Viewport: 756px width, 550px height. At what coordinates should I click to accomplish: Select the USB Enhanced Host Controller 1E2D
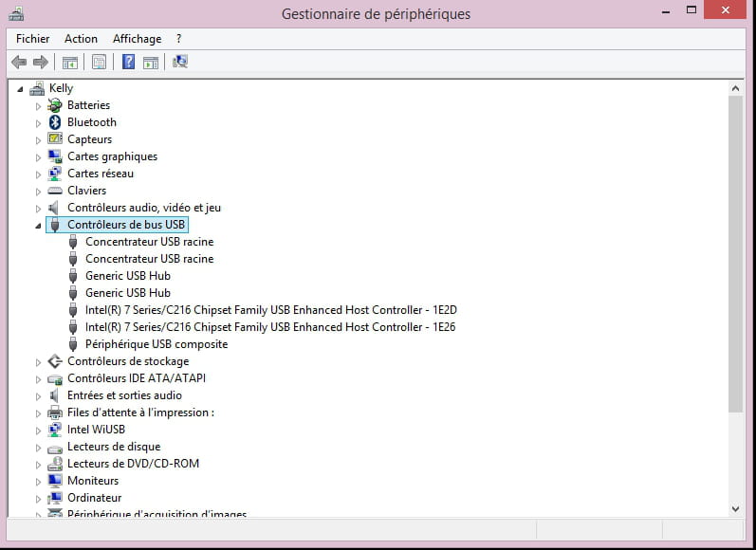[x=271, y=310]
